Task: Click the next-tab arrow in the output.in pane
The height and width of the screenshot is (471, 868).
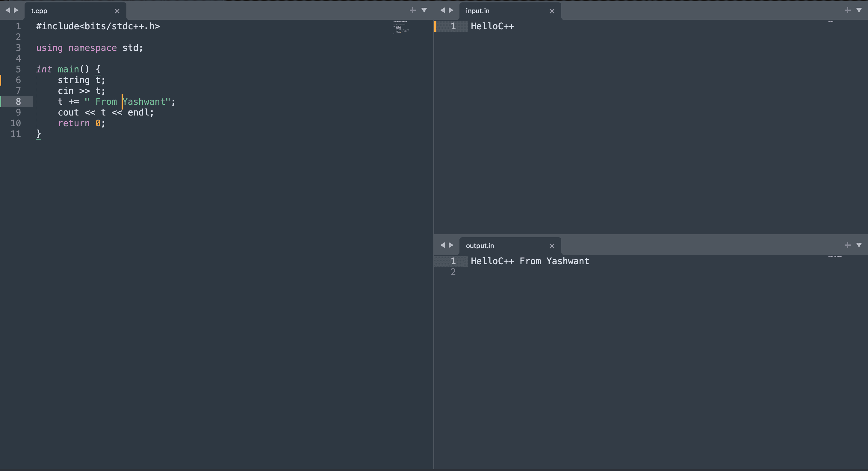Action: click(x=451, y=245)
